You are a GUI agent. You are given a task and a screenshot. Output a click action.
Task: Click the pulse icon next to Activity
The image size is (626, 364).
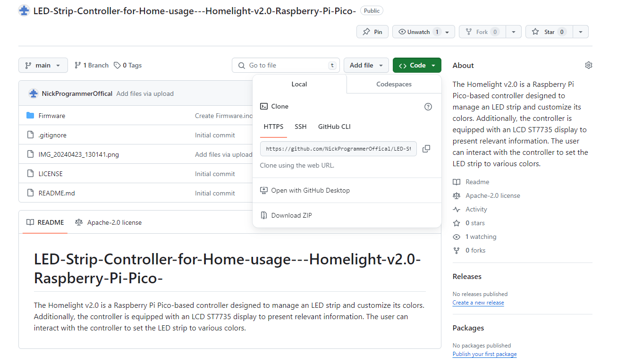(x=457, y=209)
